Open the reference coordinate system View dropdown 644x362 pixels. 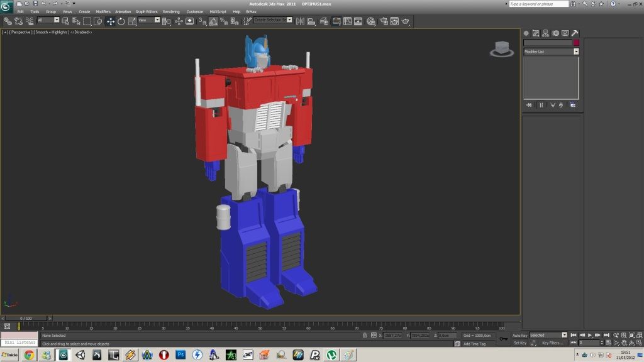point(149,20)
